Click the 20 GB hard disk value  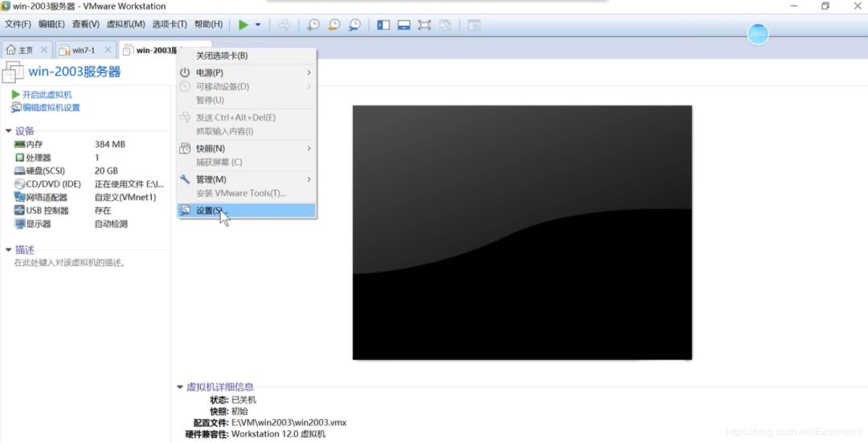click(106, 170)
